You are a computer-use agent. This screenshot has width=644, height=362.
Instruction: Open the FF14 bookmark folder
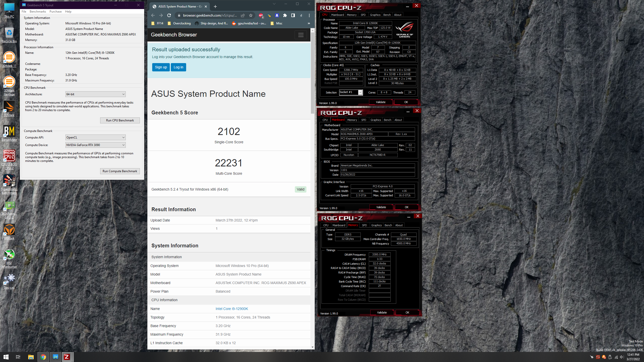tap(157, 23)
